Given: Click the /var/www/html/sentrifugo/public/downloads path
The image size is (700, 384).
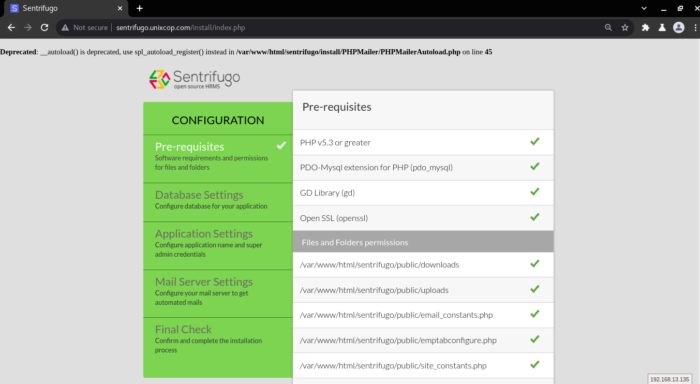Looking at the screenshot, I should [x=379, y=265].
